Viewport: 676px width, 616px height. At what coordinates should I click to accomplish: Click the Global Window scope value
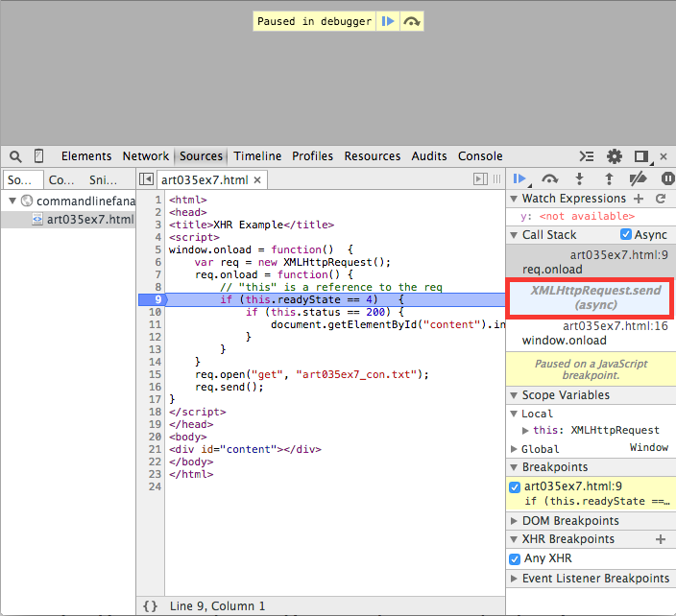click(x=649, y=447)
